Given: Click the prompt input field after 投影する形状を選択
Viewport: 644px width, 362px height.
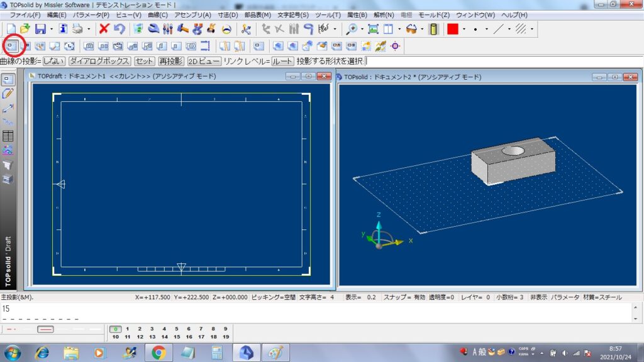Looking at the screenshot, I should click(504, 61).
